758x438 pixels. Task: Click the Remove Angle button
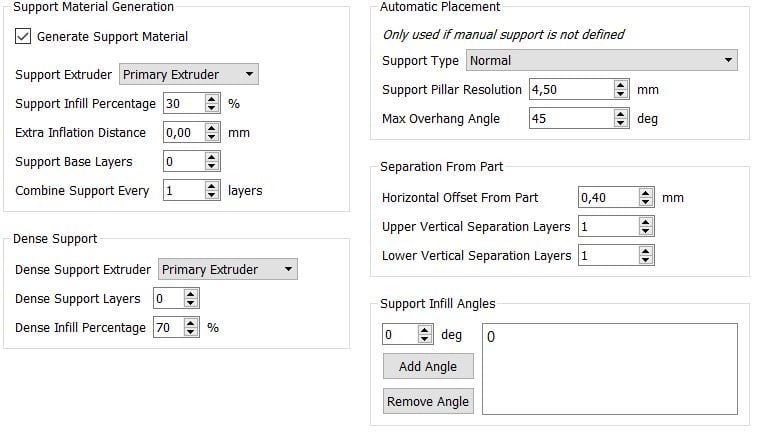(427, 401)
